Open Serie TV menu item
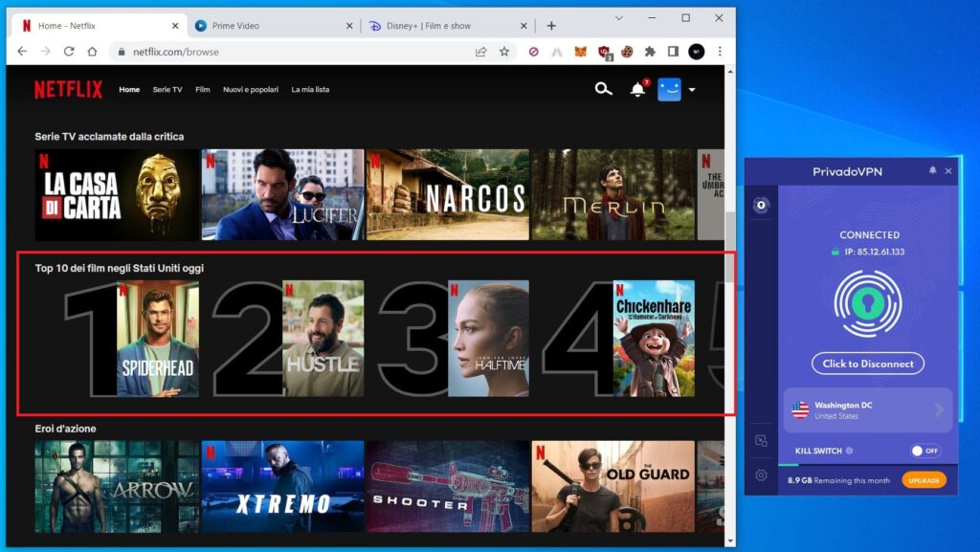Screen dimensions: 980x552 [167, 89]
